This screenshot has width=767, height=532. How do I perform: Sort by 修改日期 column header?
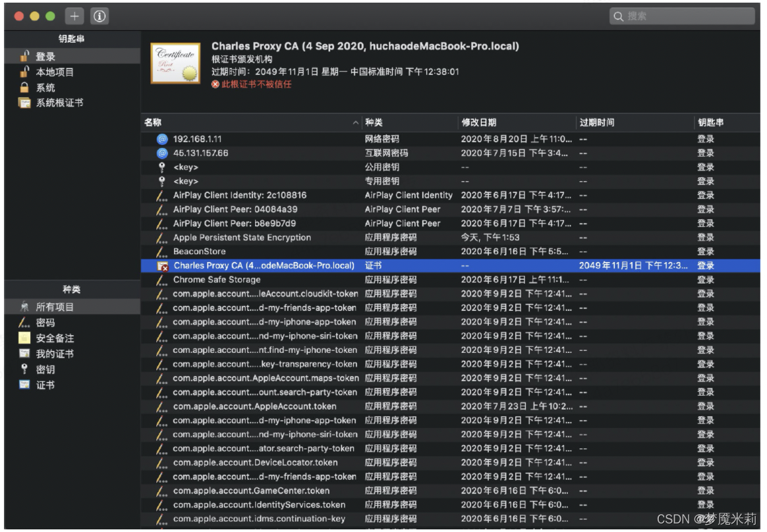(x=517, y=122)
